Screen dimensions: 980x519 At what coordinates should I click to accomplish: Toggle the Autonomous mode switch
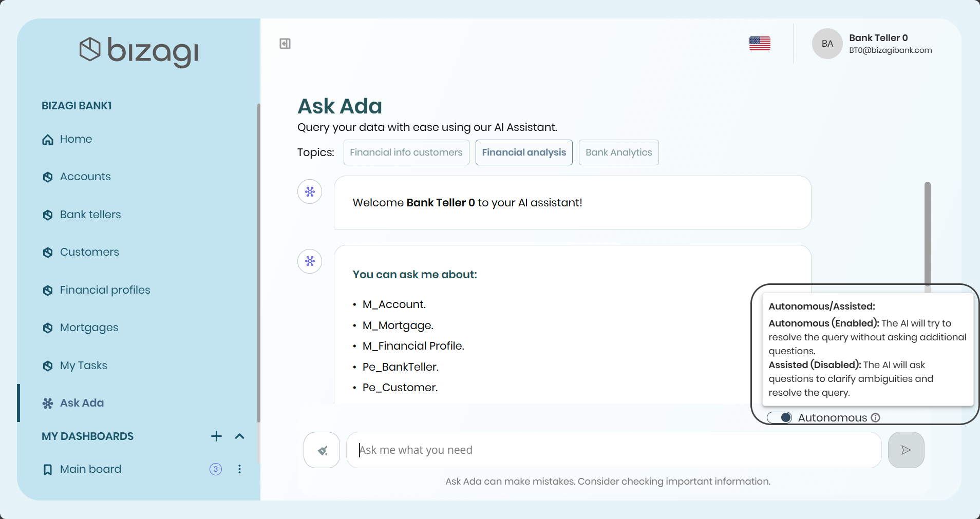[x=780, y=418]
